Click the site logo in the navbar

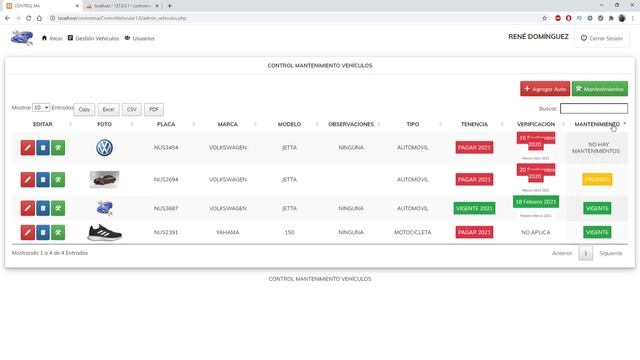[x=22, y=38]
